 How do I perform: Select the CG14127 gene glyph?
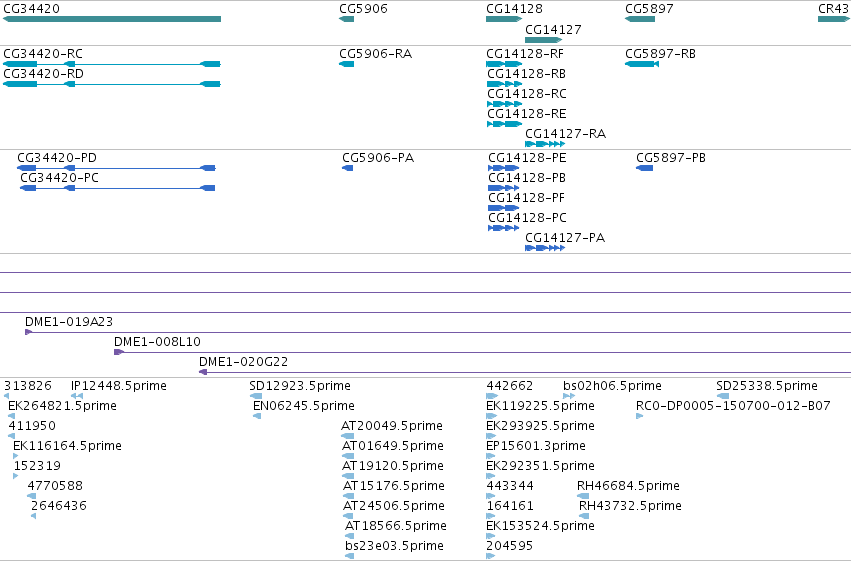tap(543, 40)
